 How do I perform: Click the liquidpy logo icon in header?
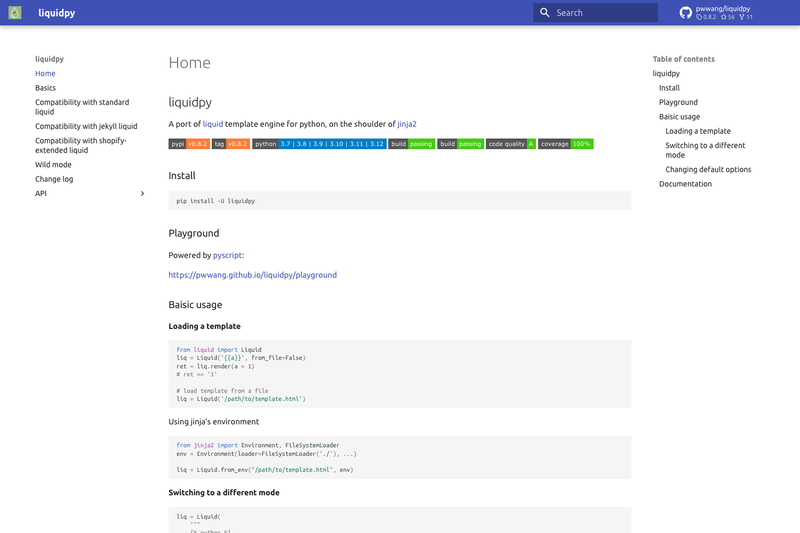15,13
